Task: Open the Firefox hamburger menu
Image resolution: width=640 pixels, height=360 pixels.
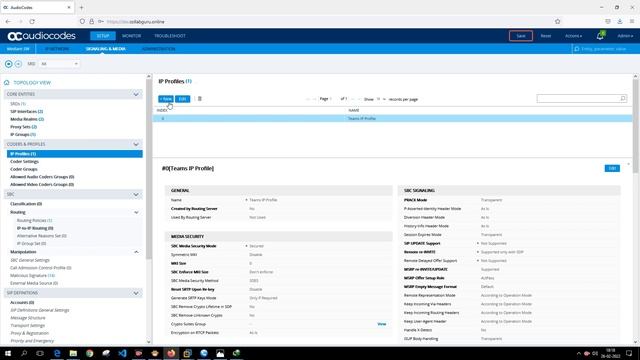Action: point(632,22)
